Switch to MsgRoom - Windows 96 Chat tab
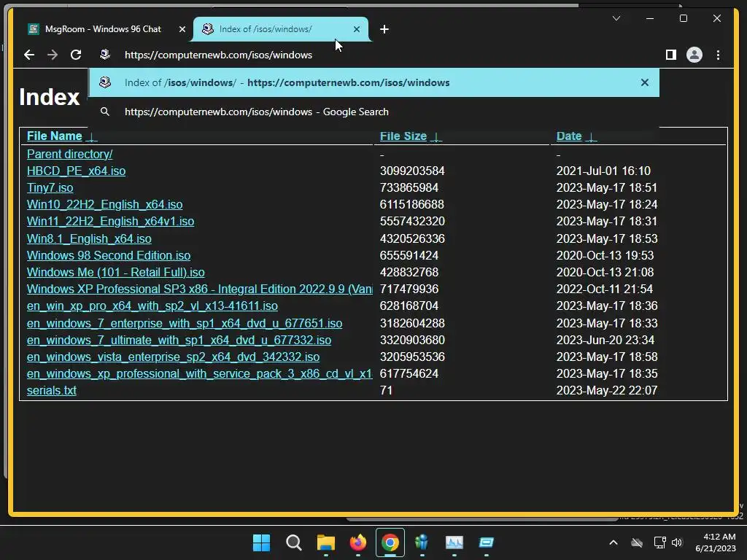Viewport: 747px width, 560px height. [104, 29]
